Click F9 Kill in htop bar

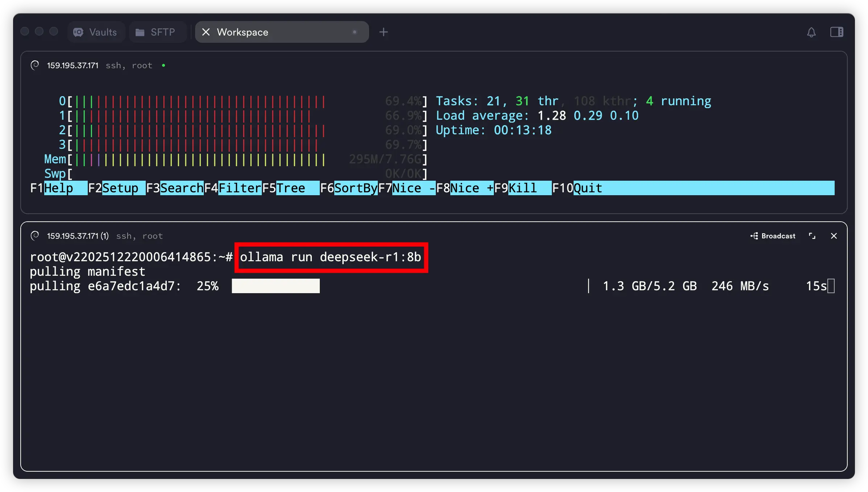[522, 188]
